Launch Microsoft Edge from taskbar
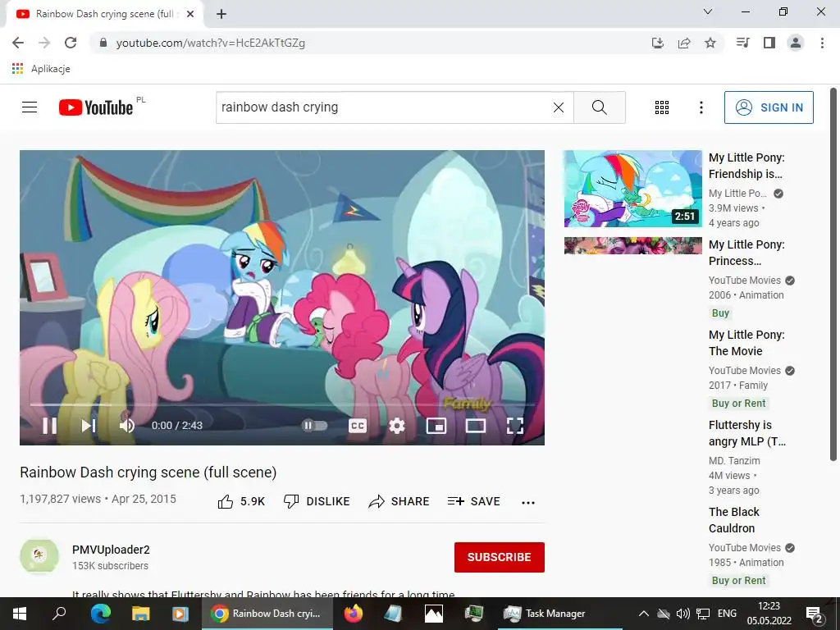Viewport: 840px width, 630px height. 101,614
